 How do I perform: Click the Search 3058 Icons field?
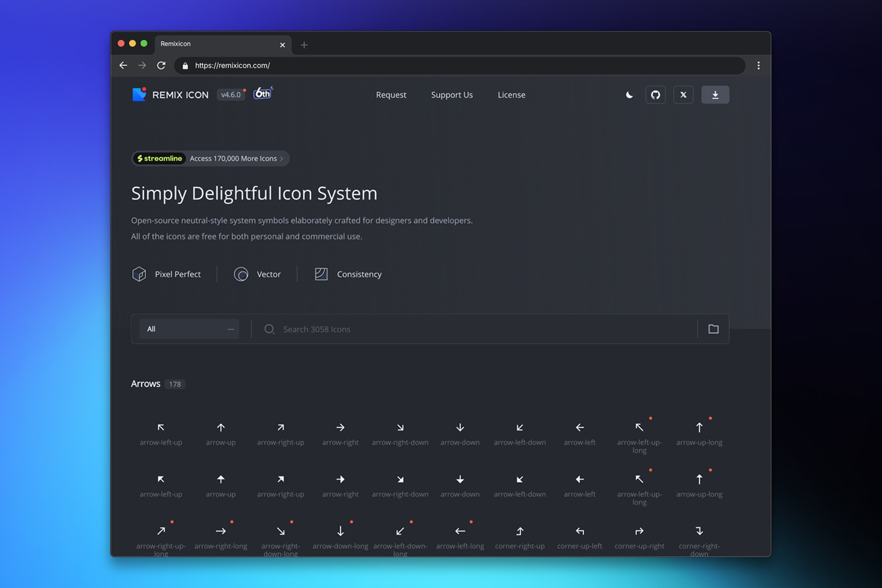[x=478, y=330]
